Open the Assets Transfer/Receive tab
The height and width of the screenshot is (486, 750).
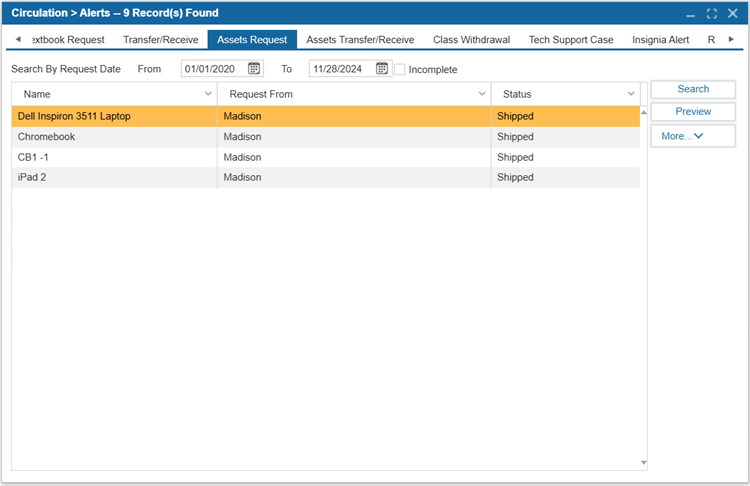tap(360, 40)
